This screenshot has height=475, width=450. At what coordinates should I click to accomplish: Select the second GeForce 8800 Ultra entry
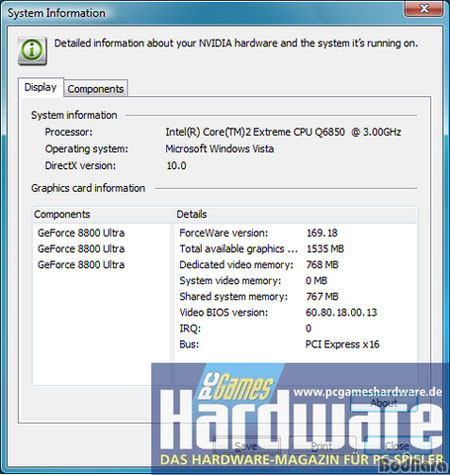coord(81,249)
